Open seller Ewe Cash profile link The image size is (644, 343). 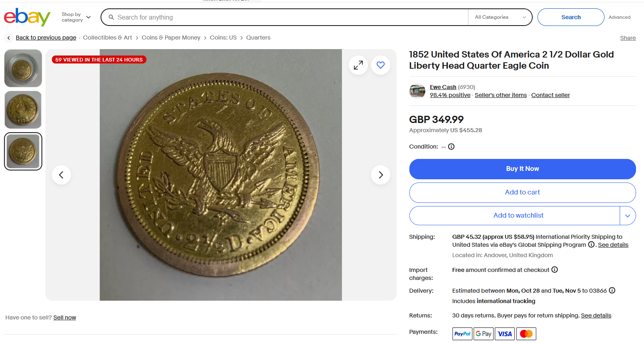click(x=443, y=87)
